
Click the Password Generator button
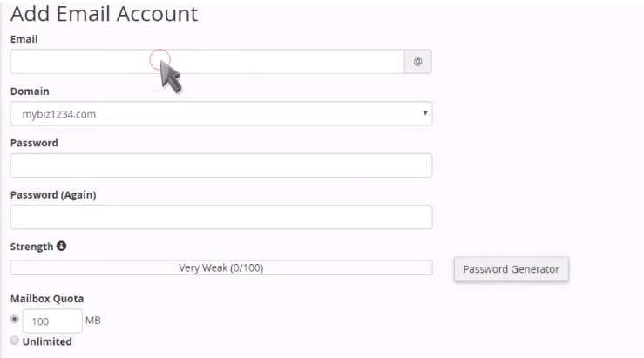click(x=512, y=269)
